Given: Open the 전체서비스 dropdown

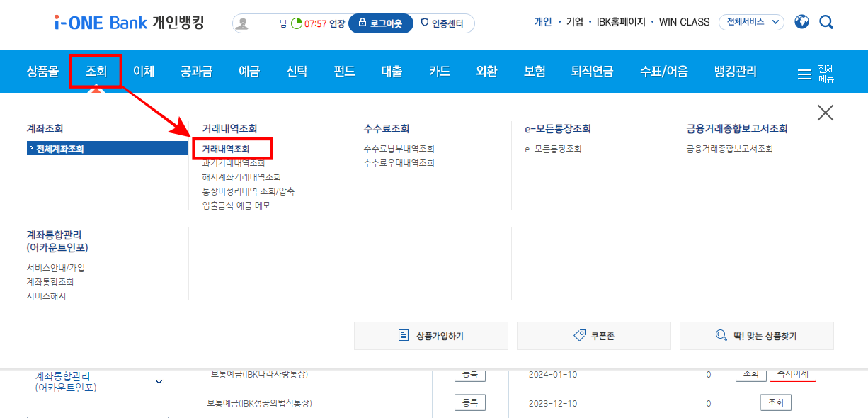Looking at the screenshot, I should [751, 22].
